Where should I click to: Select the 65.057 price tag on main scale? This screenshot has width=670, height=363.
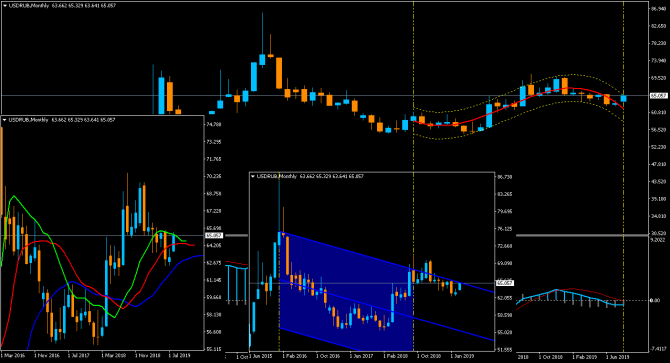point(658,96)
